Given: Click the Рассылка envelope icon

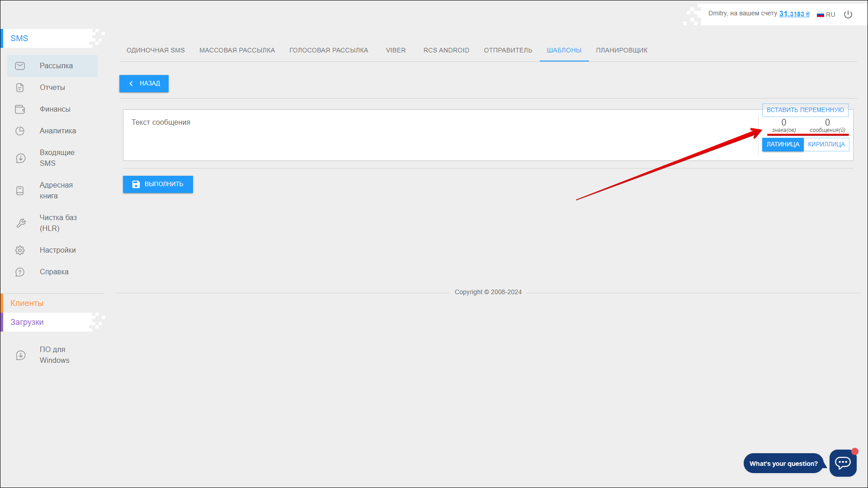Looking at the screenshot, I should [20, 66].
